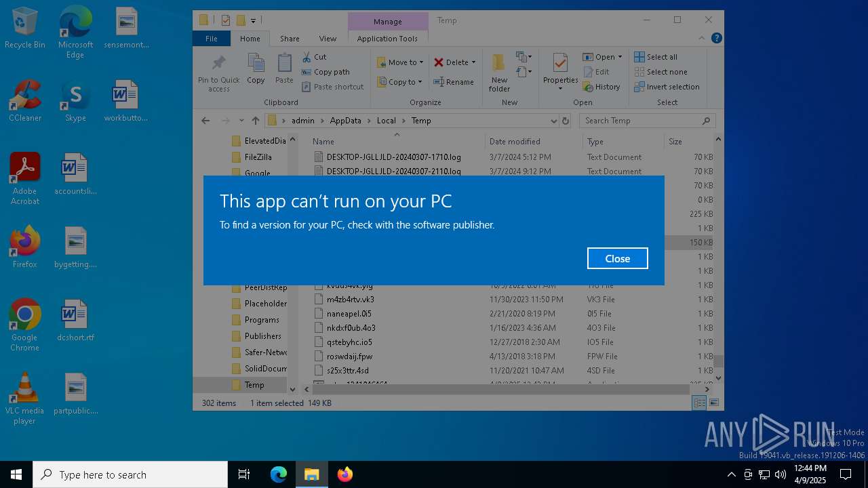Screen dimensions: 868x488
Task: Switch to the Share ribbon tab
Action: pyautogui.click(x=290, y=39)
